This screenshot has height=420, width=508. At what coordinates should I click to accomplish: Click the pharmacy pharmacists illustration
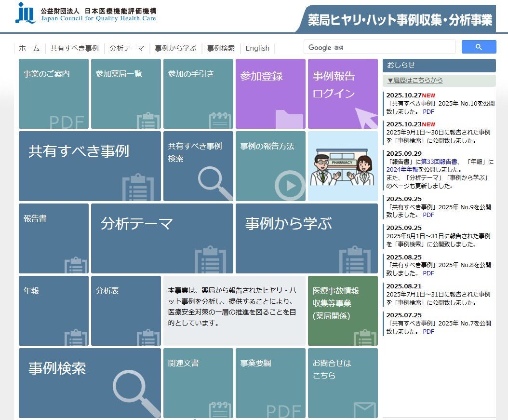click(x=342, y=166)
